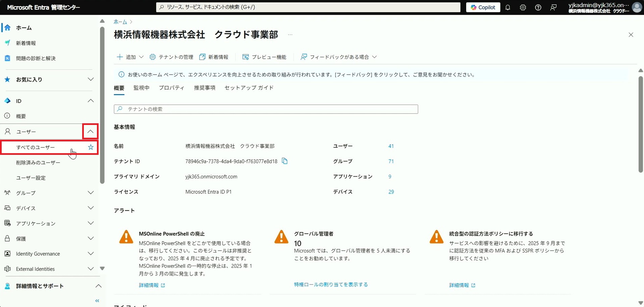Open ユーザー設定 in sidebar
This screenshot has width=644, height=307.
coord(31,178)
